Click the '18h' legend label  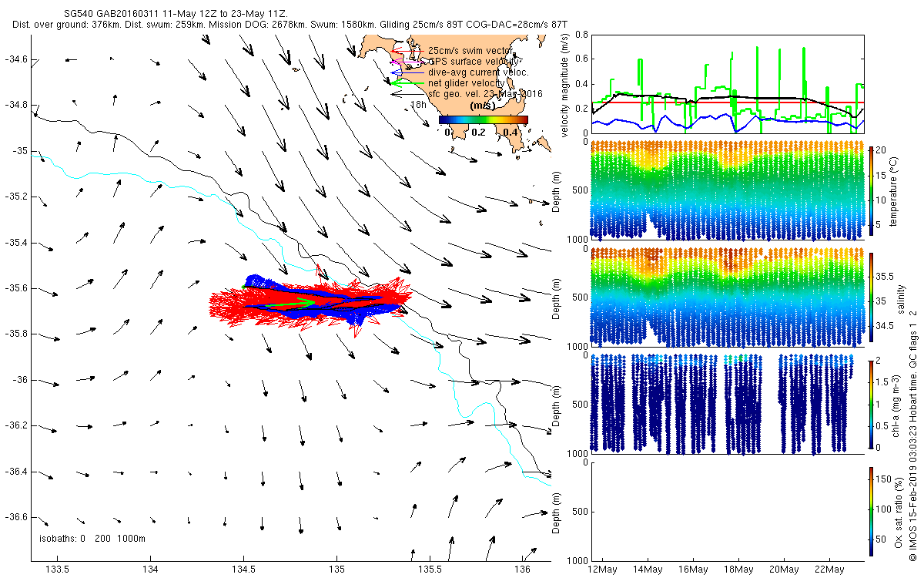pyautogui.click(x=418, y=104)
